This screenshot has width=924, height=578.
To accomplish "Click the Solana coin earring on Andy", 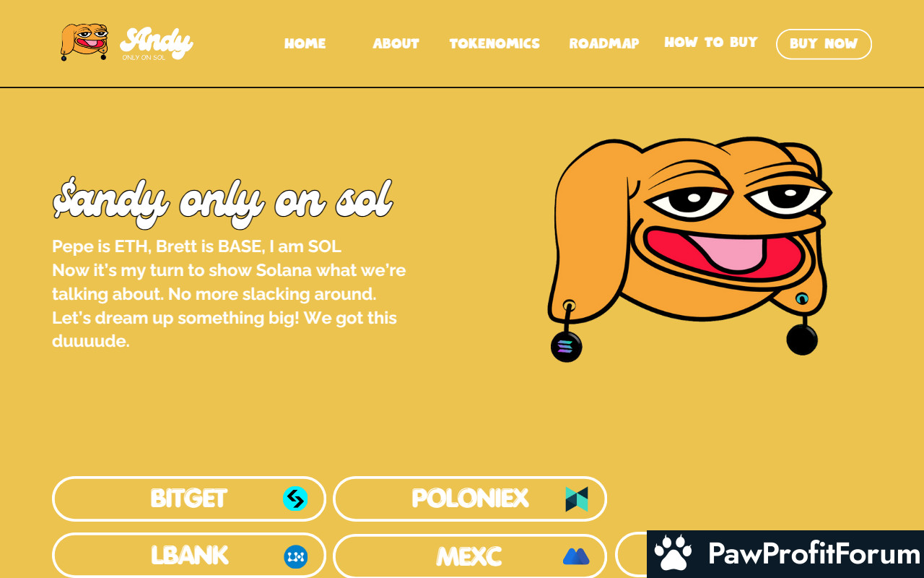I will point(567,347).
